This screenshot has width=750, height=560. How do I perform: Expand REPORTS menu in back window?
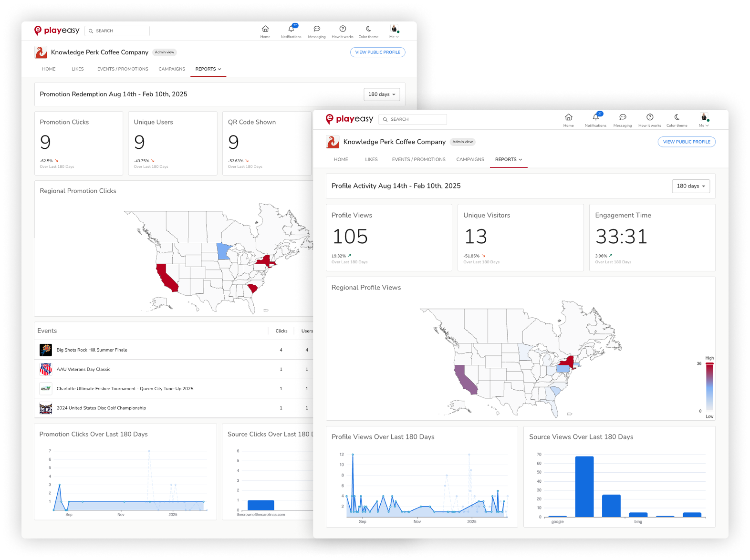point(208,69)
